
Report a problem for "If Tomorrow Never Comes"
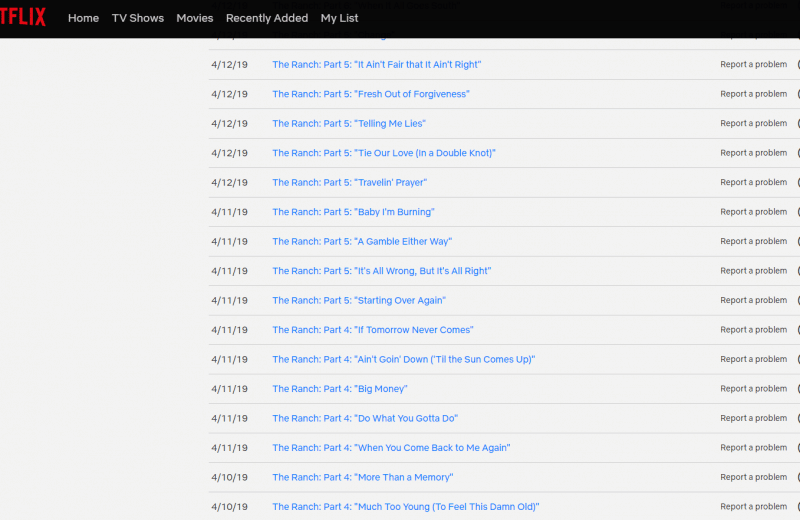point(754,330)
